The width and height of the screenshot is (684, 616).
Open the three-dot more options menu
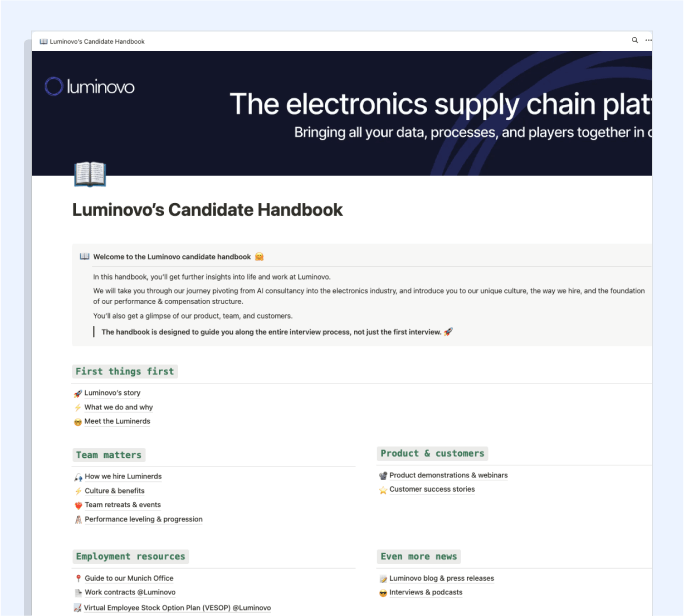coord(649,40)
